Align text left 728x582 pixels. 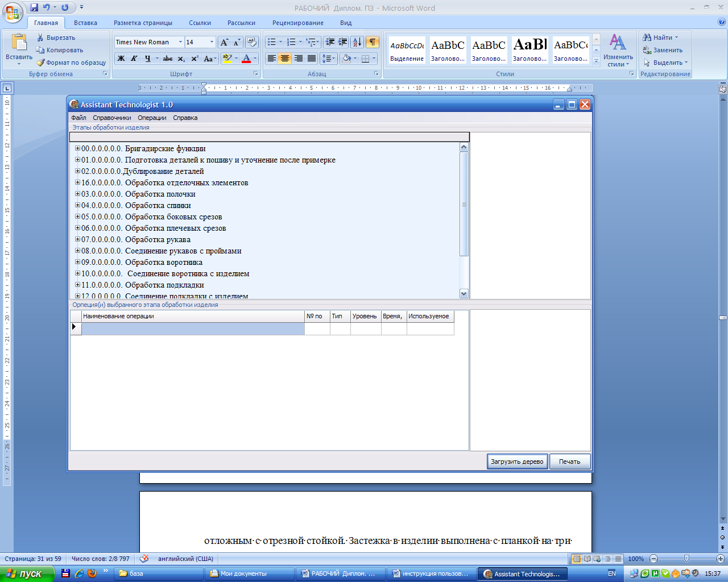pyautogui.click(x=272, y=59)
